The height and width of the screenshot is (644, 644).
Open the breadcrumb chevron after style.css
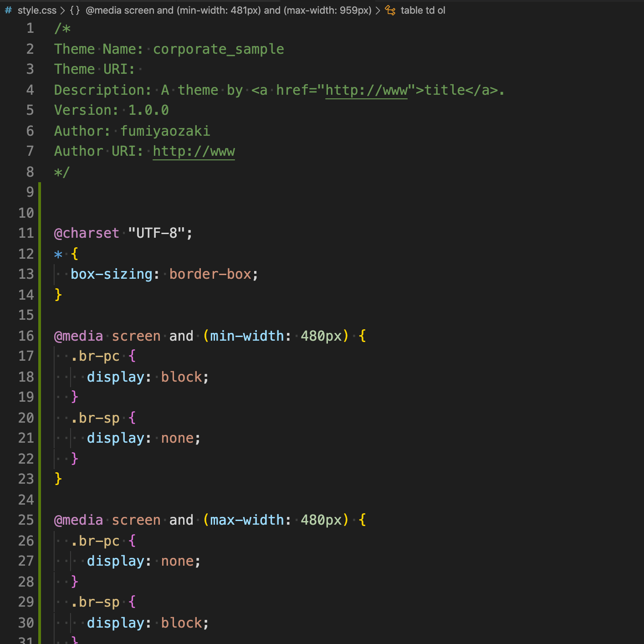pos(63,10)
